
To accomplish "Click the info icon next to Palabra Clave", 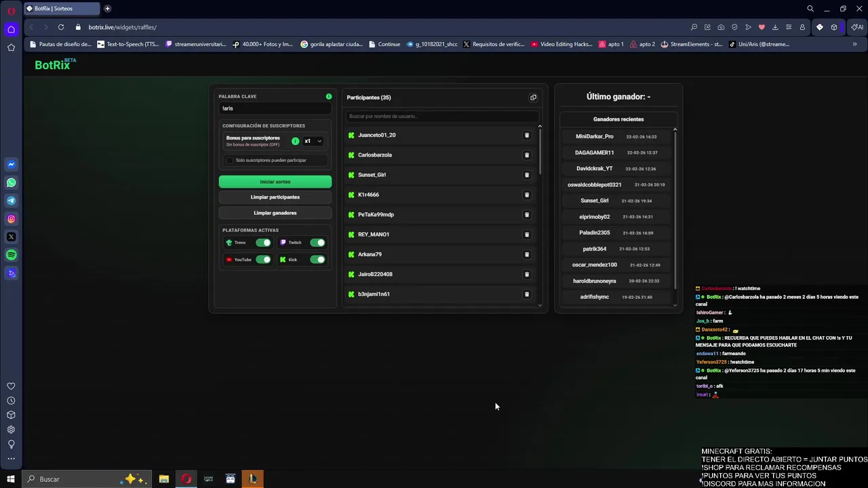I will [x=329, y=97].
